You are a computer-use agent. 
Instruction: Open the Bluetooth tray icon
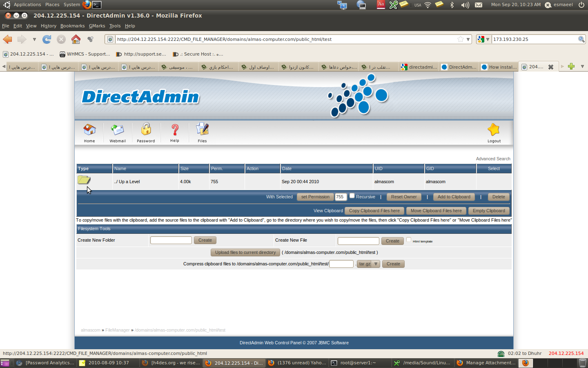452,5
